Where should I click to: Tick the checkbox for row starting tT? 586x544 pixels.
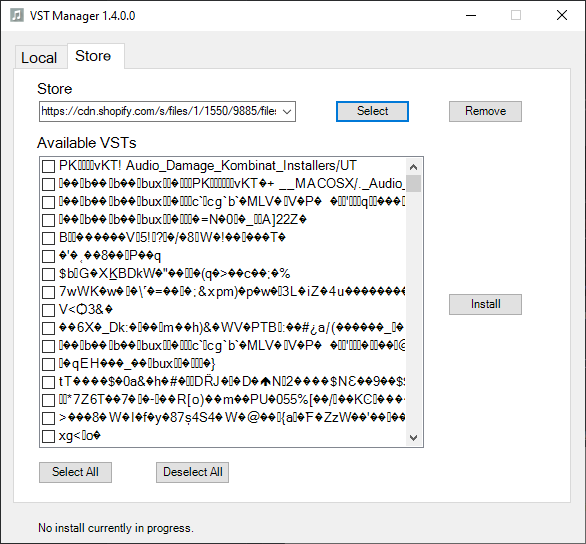tap(48, 382)
